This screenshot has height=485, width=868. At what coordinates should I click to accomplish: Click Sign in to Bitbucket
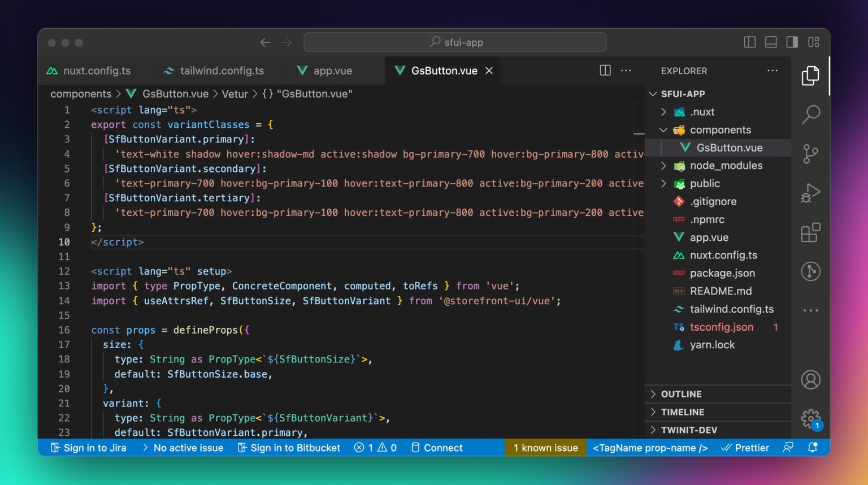[289, 448]
